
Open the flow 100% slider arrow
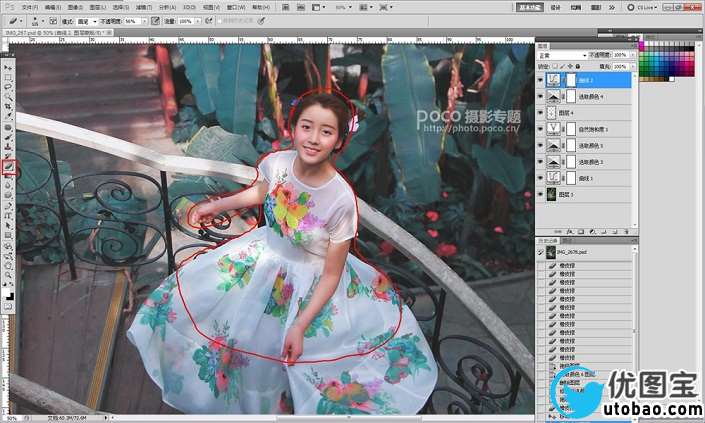(x=198, y=21)
